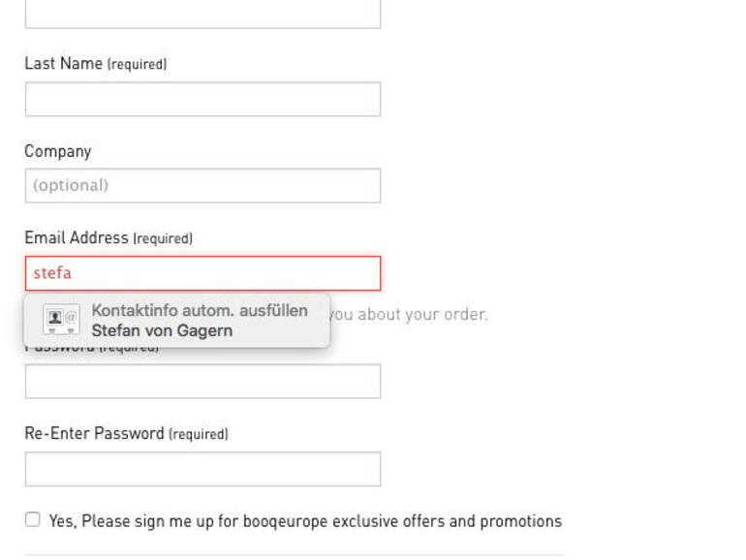Viewport: 746px width, 560px height.
Task: Click the '(required)' text next to Last Name
Action: (x=137, y=65)
